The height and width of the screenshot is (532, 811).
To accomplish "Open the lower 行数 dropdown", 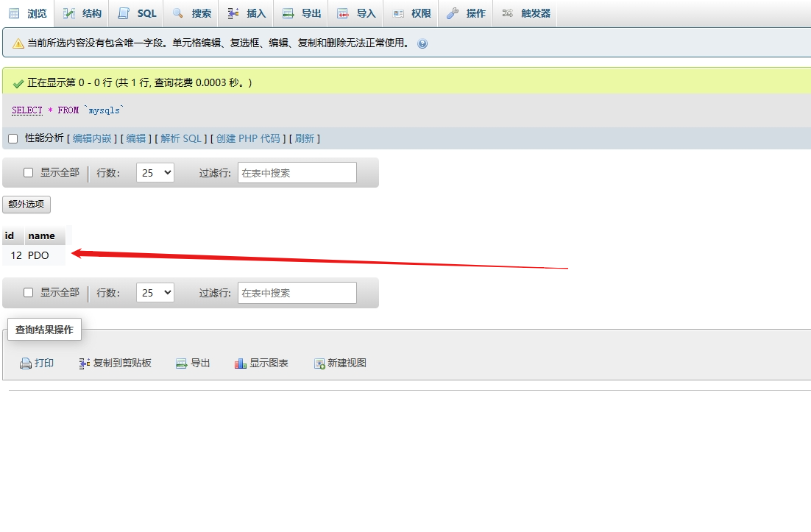I will point(155,292).
